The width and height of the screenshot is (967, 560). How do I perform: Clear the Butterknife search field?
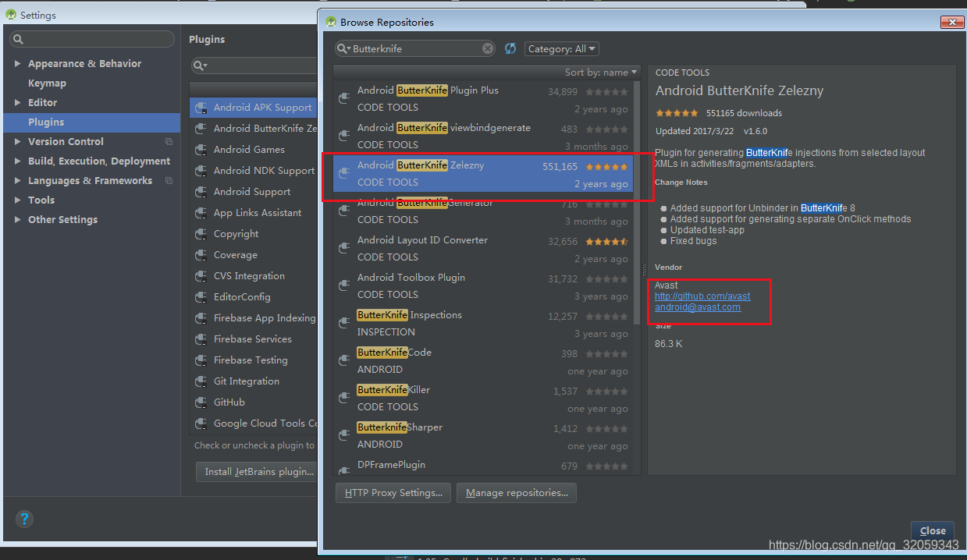[x=488, y=48]
